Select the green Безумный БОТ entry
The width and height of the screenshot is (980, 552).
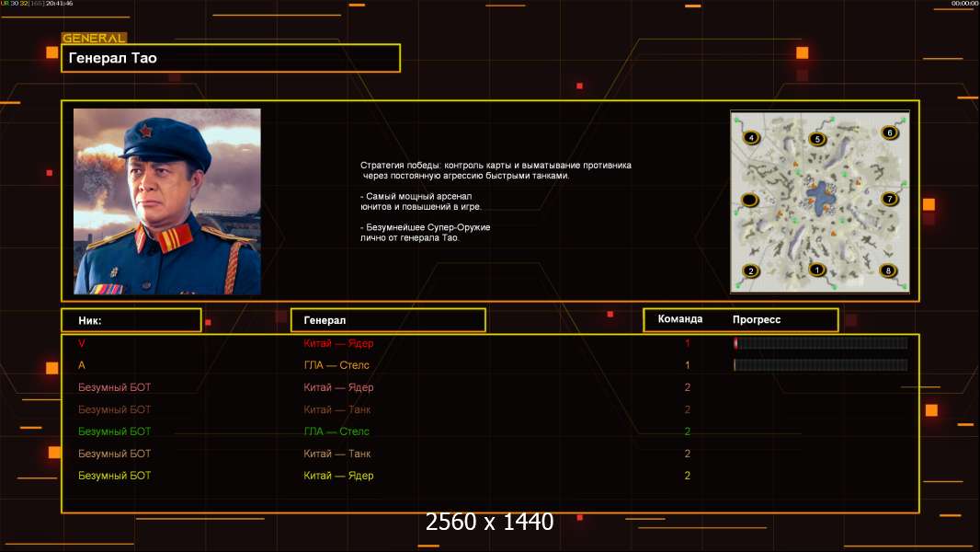coord(114,431)
